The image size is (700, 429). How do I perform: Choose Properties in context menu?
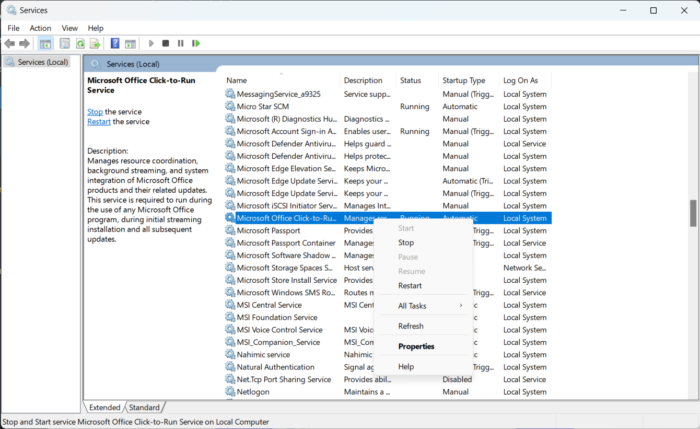[416, 346]
